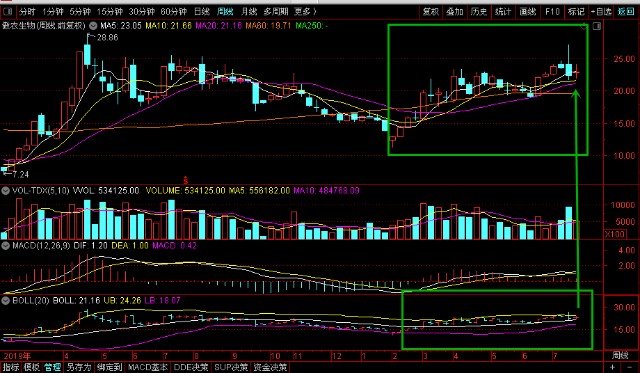
Task: Expand the VOL-TDX indicator settings arrow
Action: 5,191
